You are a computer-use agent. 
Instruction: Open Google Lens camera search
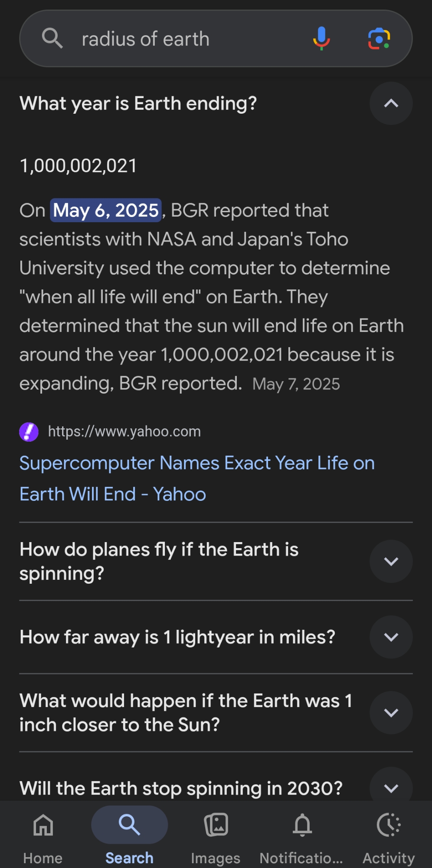(x=379, y=39)
